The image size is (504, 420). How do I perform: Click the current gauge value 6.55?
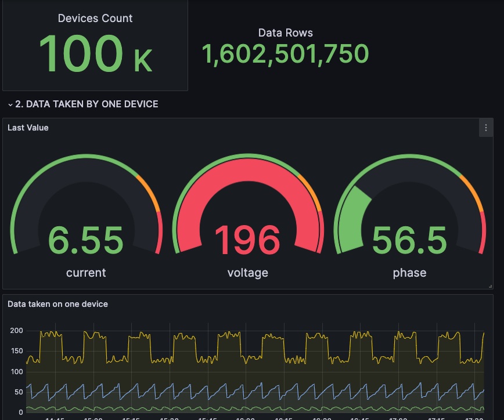86,240
